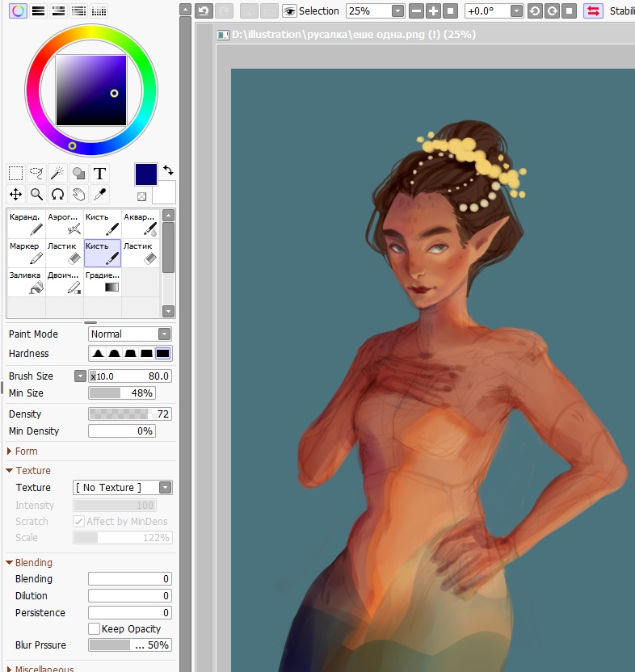Rotate view clockwise button

coord(553,10)
